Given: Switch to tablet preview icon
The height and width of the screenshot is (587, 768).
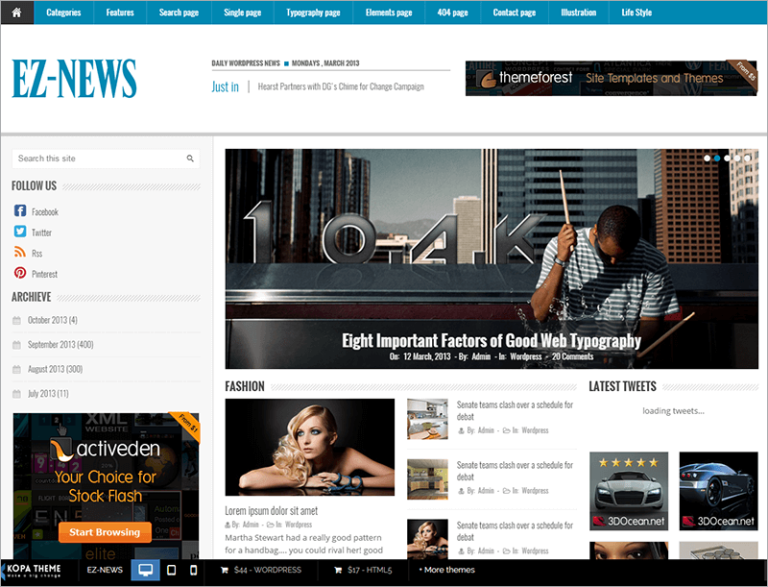Looking at the screenshot, I should click(171, 570).
